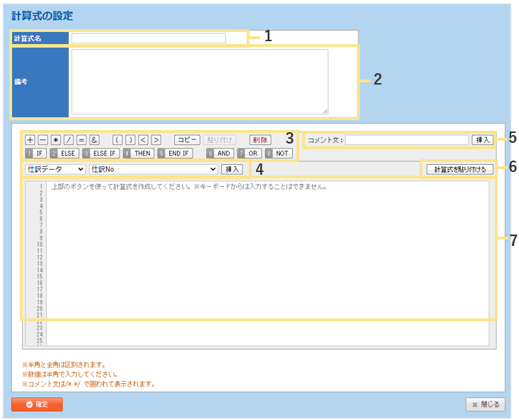Insert the division slash operator

pos(68,140)
